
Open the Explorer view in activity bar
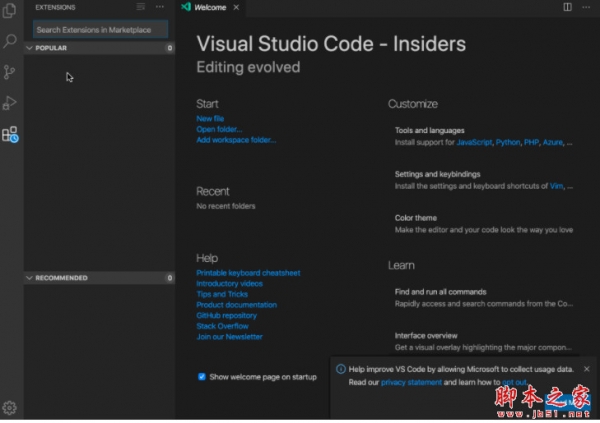point(9,10)
